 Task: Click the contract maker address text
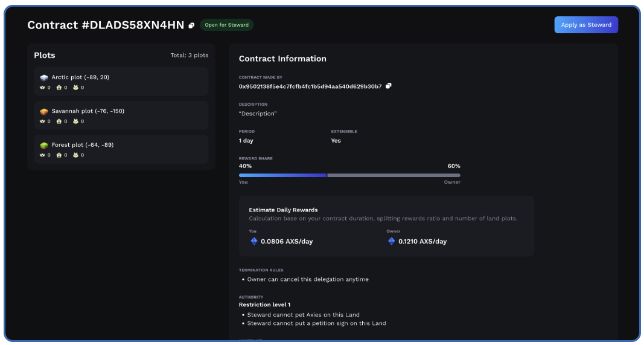pyautogui.click(x=310, y=86)
